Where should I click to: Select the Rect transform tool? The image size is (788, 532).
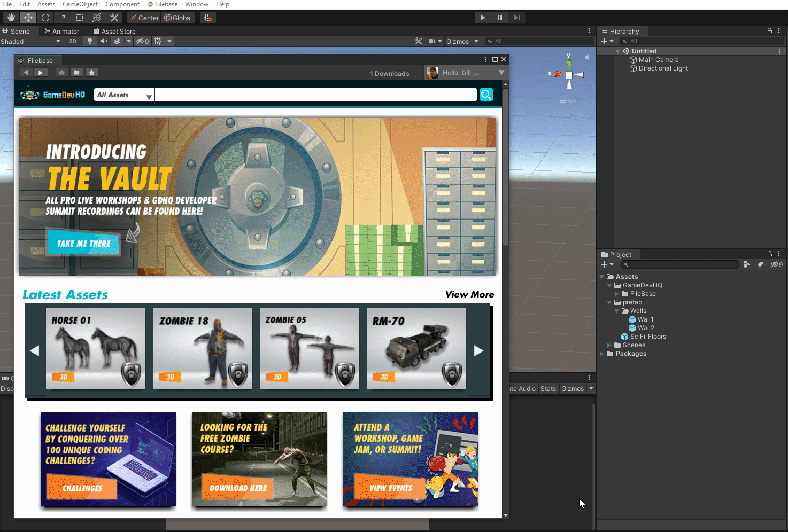point(80,18)
